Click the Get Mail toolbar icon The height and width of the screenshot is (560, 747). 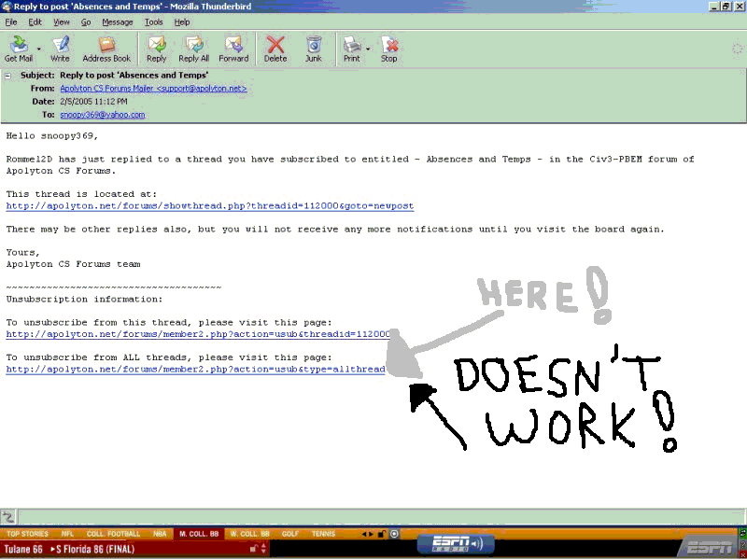coord(18,48)
